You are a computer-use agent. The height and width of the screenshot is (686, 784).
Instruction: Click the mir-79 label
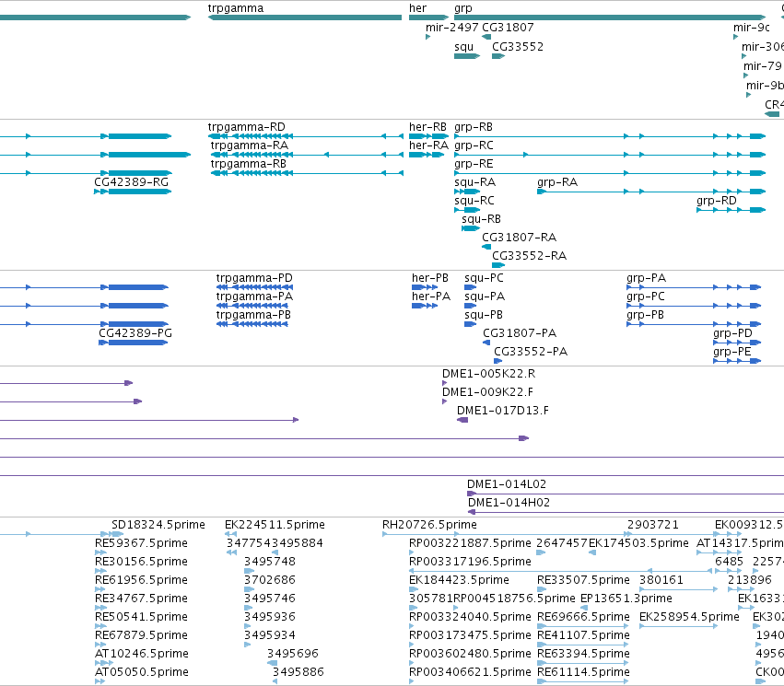point(762,66)
